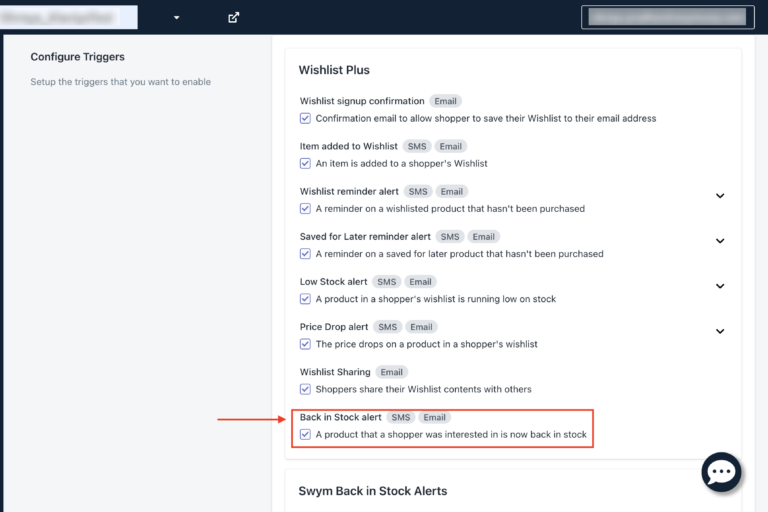Image resolution: width=768 pixels, height=512 pixels.
Task: Click SMS tag on Saved for Later reminder
Action: [x=450, y=237]
